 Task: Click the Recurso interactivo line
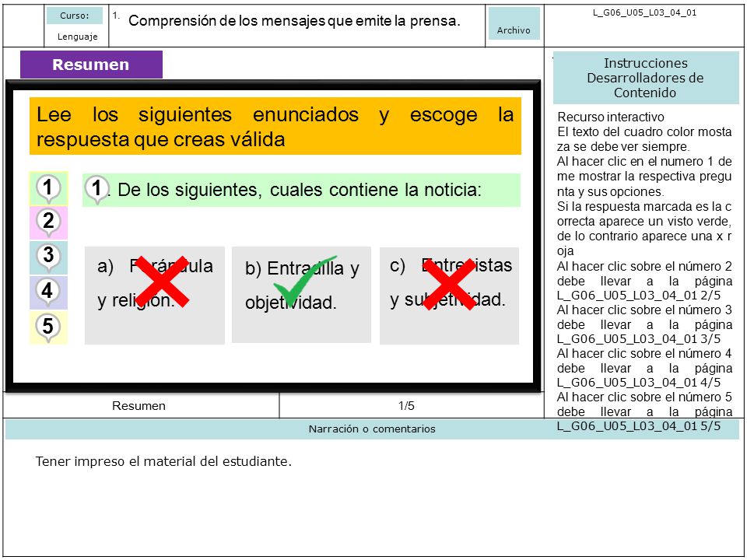611,117
